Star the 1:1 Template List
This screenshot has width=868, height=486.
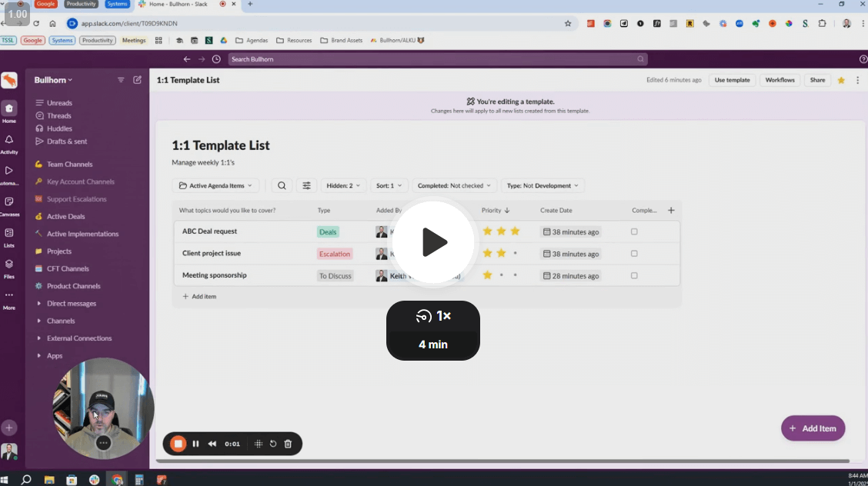[841, 80]
